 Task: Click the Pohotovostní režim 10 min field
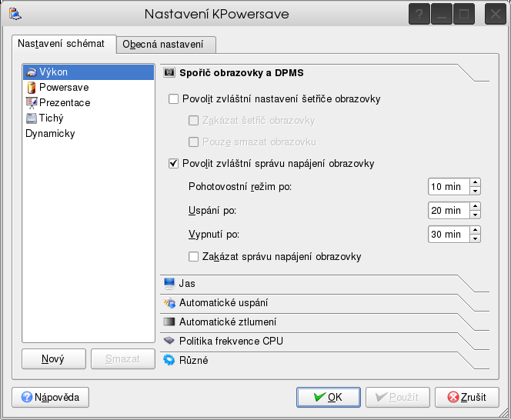coord(449,187)
